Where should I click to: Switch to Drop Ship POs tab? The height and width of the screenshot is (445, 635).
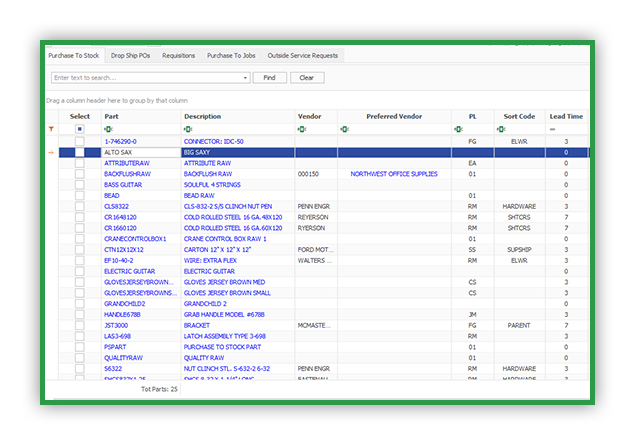(130, 55)
